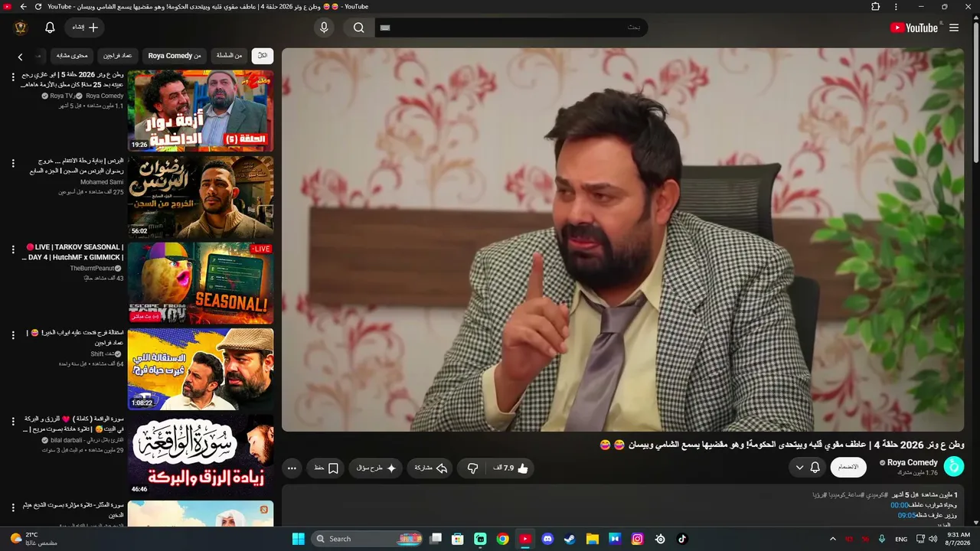Open the YouTube home logo

913,28
